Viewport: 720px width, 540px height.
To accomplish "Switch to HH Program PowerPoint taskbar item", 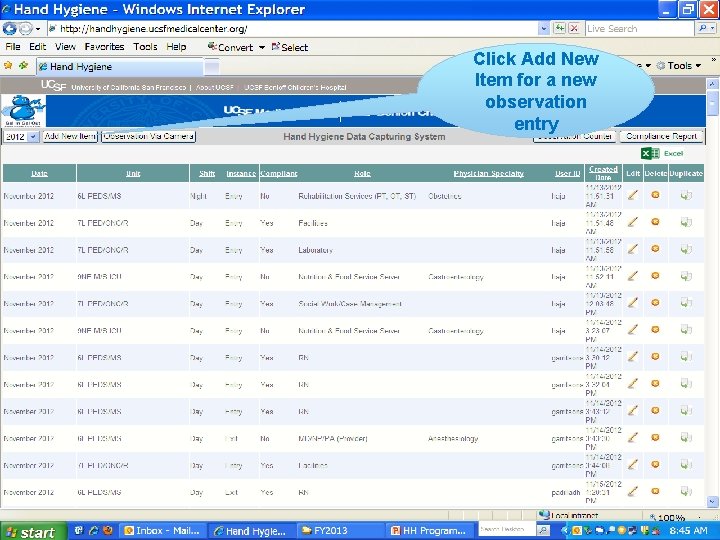I will point(429,531).
